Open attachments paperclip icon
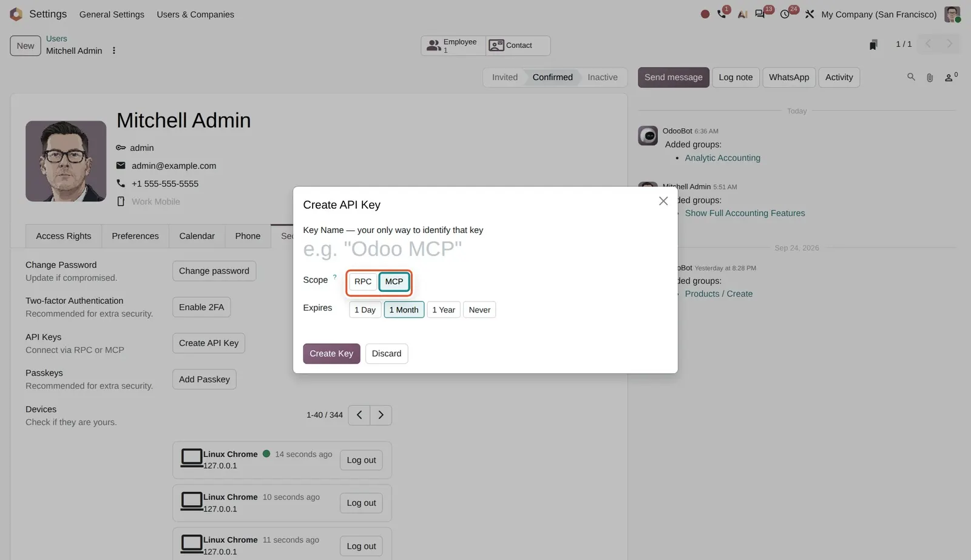 click(930, 78)
